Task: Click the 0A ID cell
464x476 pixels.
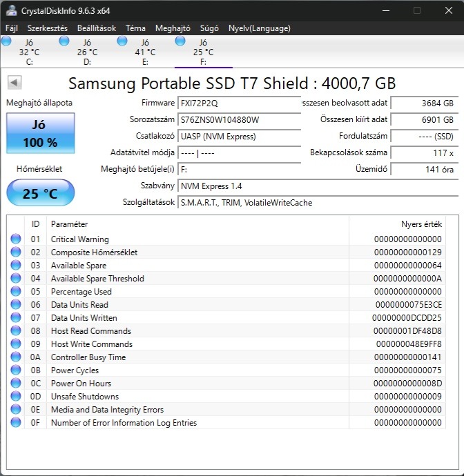Action: pos(35,357)
